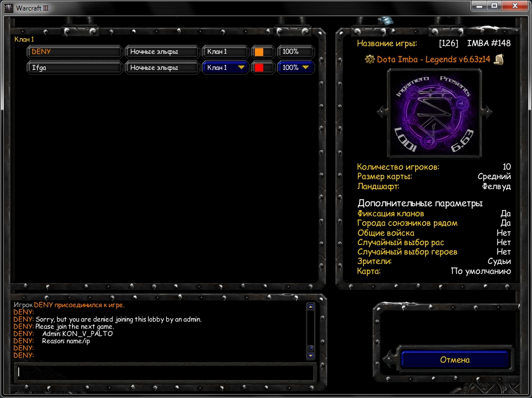
Task: Click the scroll icon after the map title
Action: 498,59
